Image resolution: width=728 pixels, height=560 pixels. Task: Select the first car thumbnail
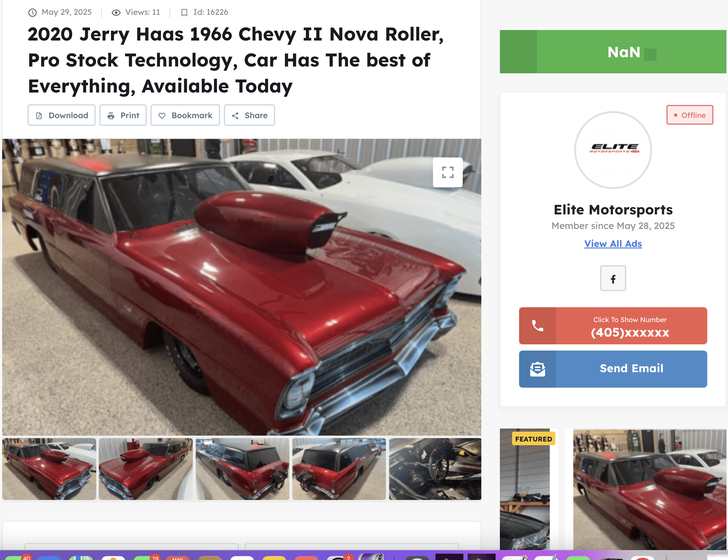(49, 469)
